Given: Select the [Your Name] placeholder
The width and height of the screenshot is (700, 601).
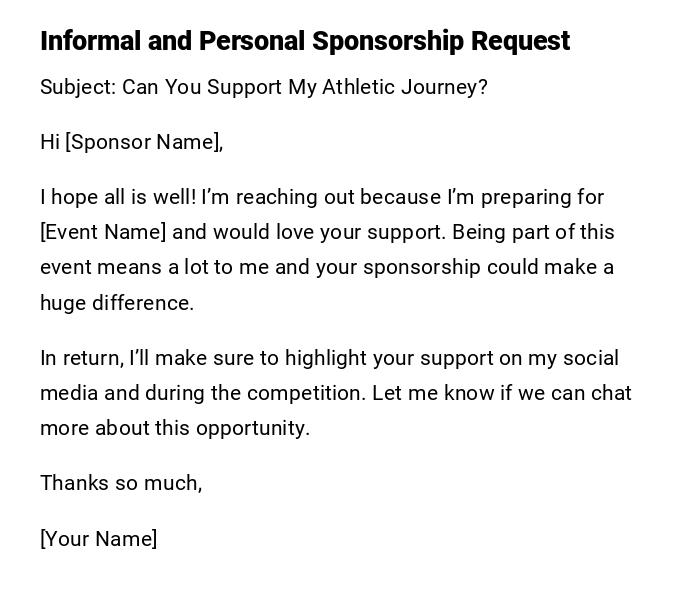Looking at the screenshot, I should pos(98,539).
